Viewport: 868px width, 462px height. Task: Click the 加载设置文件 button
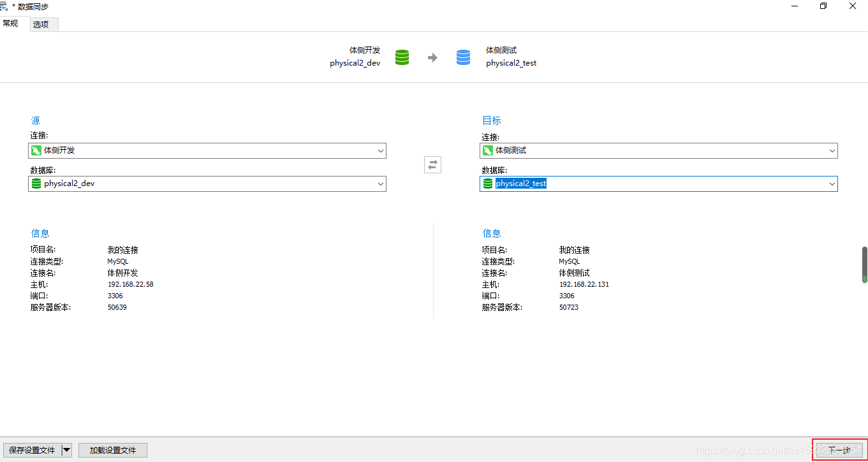112,450
